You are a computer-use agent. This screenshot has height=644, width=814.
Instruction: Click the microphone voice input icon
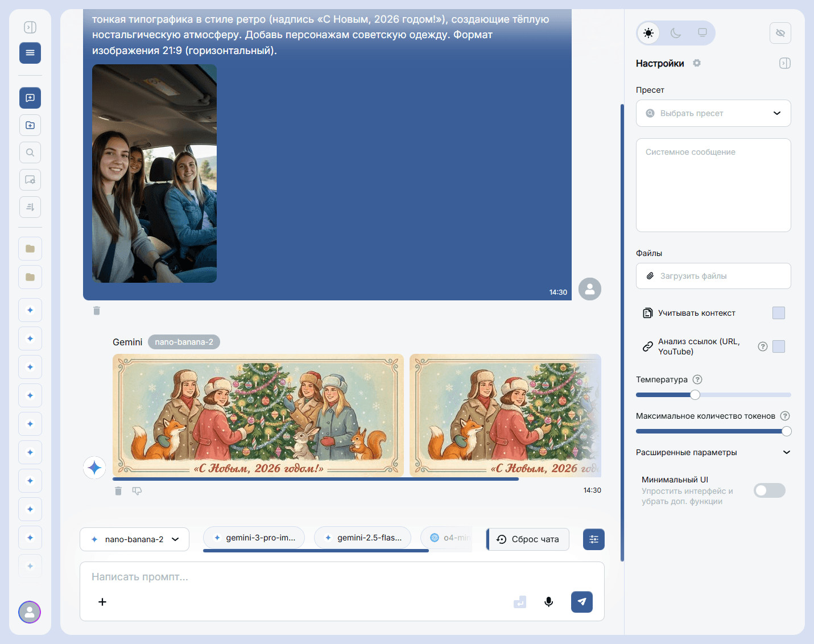pyautogui.click(x=548, y=602)
